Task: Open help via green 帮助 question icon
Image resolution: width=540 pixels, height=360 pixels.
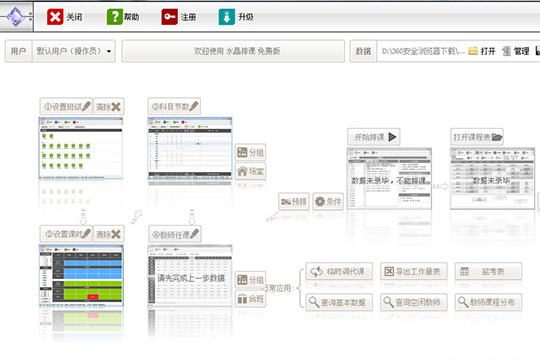Action: [115, 17]
